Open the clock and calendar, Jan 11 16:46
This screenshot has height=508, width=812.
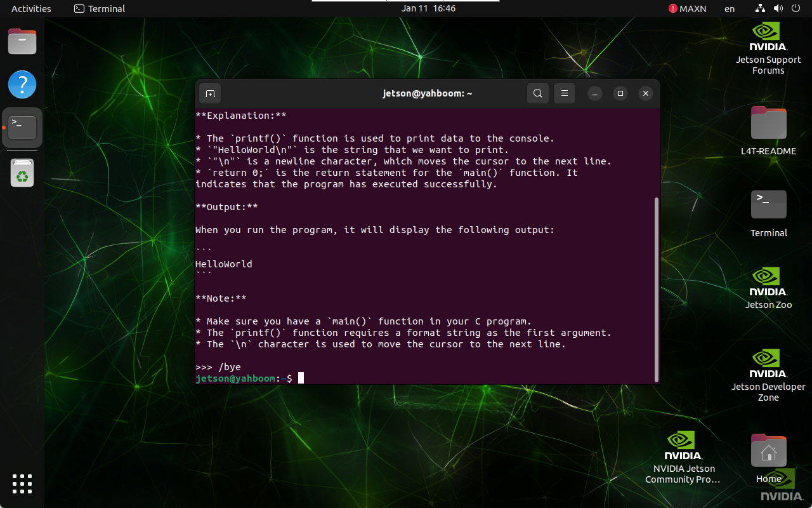tap(429, 9)
